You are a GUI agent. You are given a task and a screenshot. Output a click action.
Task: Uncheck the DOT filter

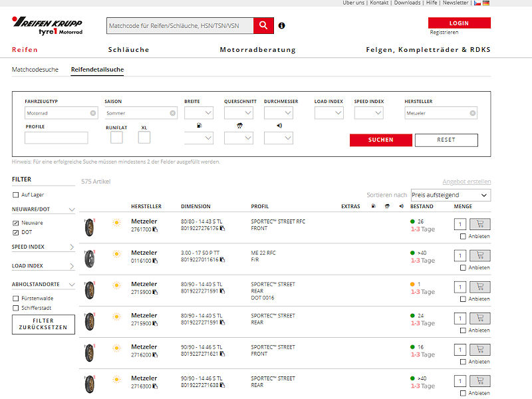click(x=15, y=232)
